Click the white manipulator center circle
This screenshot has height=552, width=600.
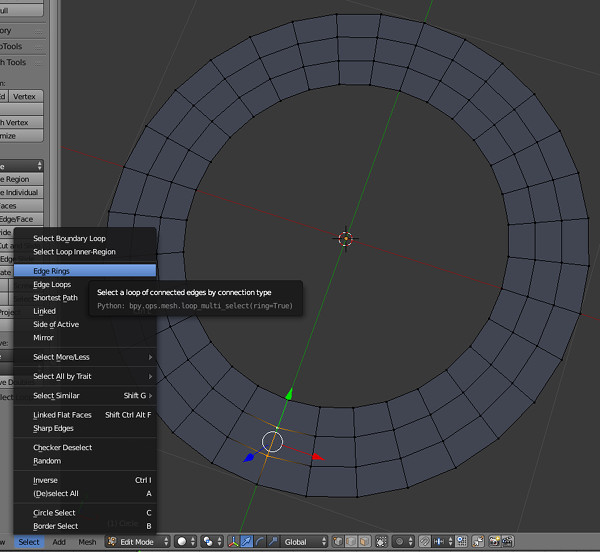tap(272, 441)
